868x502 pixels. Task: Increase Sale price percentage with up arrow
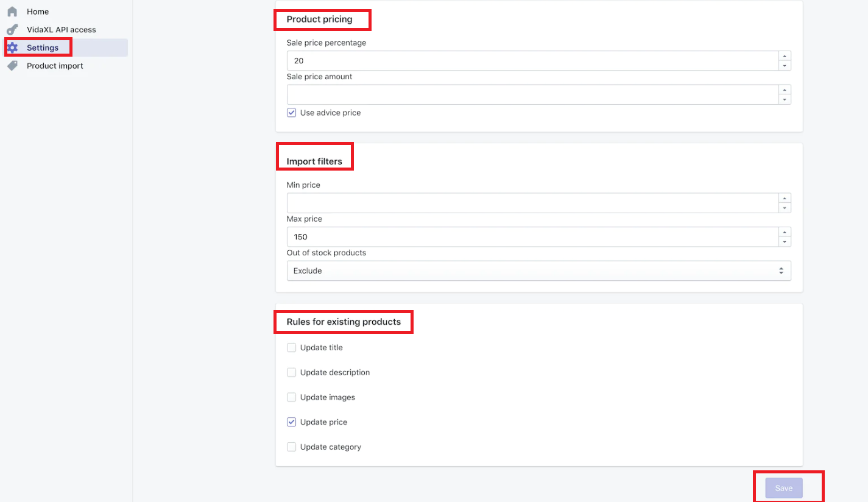pos(785,56)
